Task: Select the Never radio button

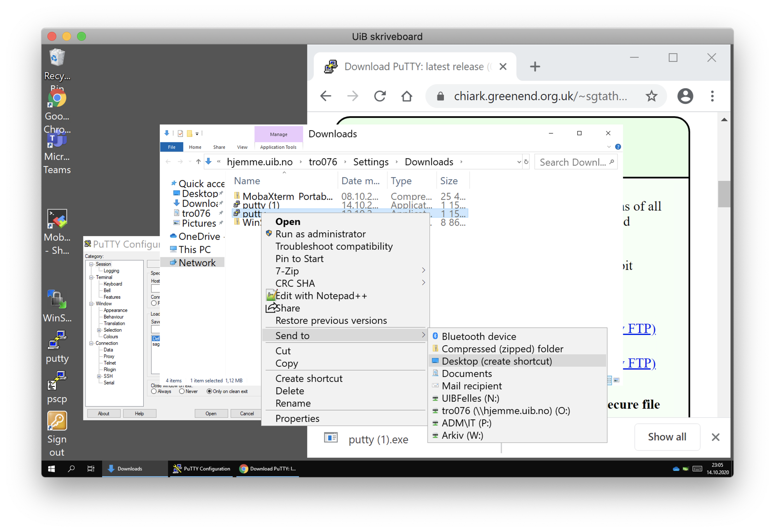Action: pyautogui.click(x=182, y=392)
